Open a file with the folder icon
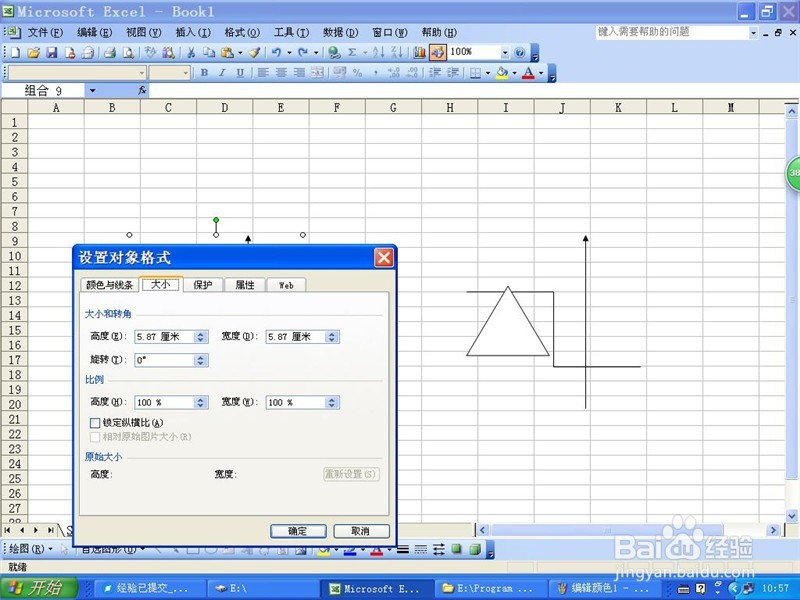 point(34,52)
